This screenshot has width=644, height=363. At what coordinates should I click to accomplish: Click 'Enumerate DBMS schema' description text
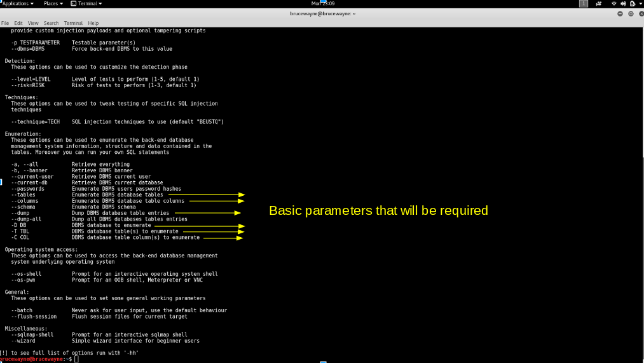tap(104, 207)
